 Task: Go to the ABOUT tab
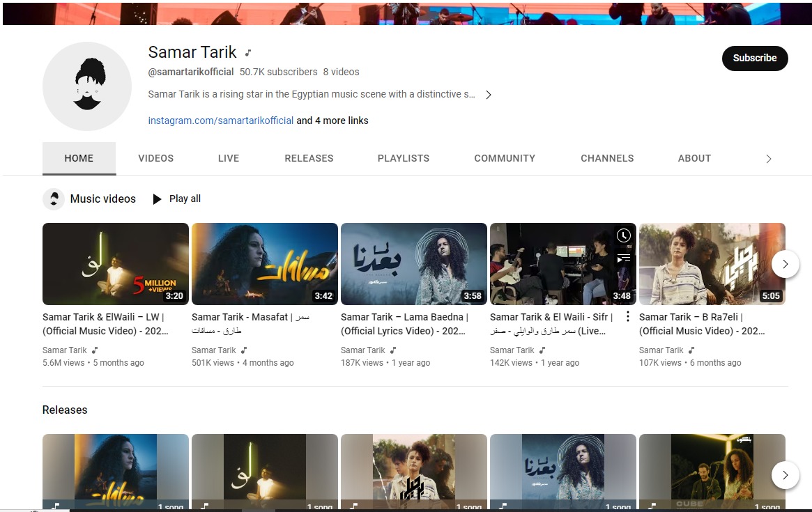(x=694, y=158)
